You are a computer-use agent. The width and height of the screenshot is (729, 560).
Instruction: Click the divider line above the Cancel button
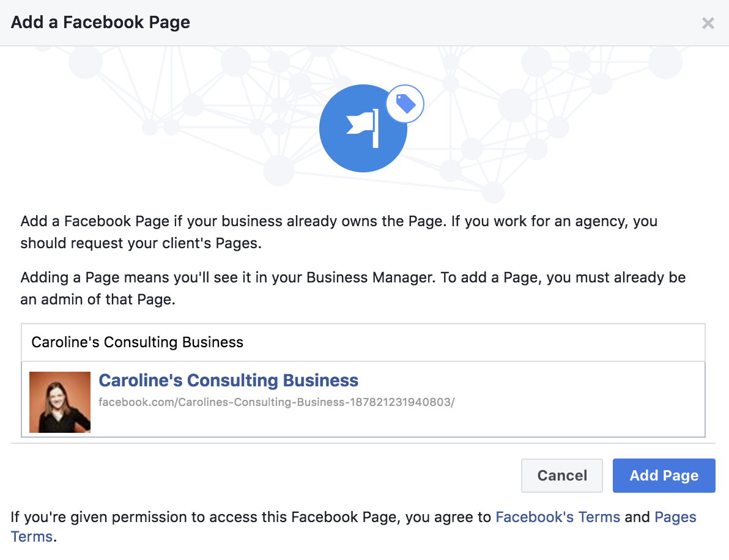point(363,443)
